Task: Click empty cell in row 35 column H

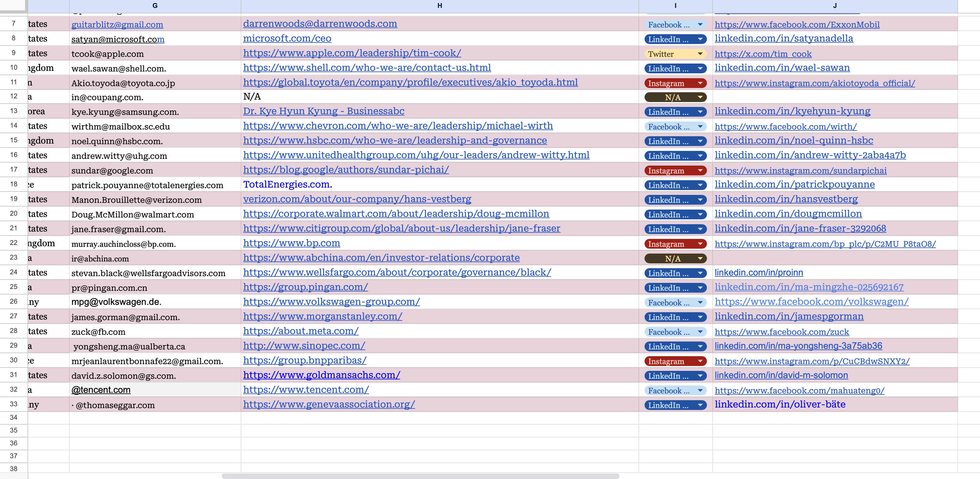Action: [x=439, y=430]
